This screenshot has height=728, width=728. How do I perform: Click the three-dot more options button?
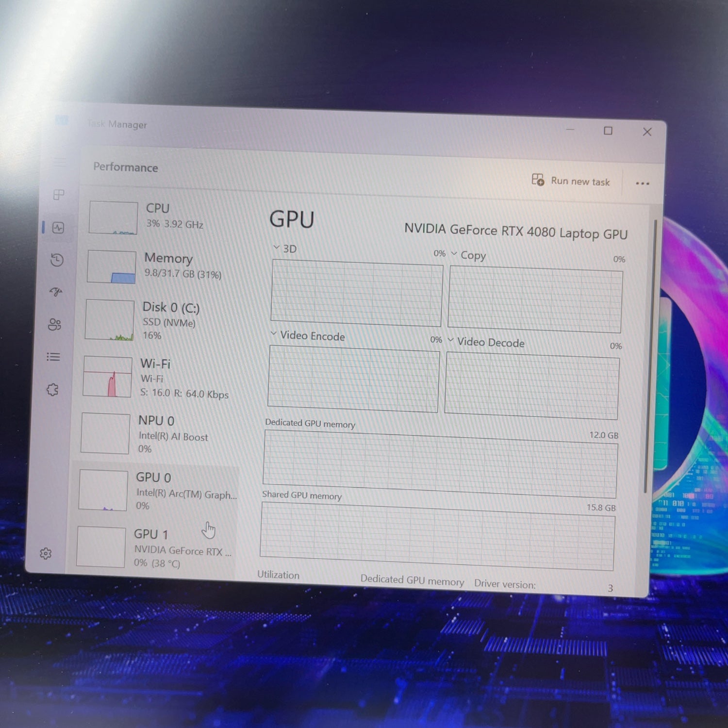tap(642, 183)
